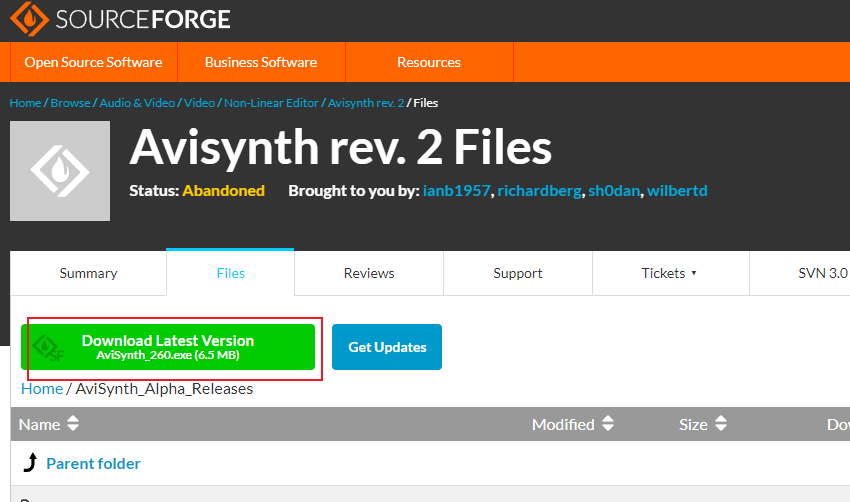Click the Avisynth project thumbnail icon
Image resolution: width=850 pixels, height=502 pixels.
60,171
